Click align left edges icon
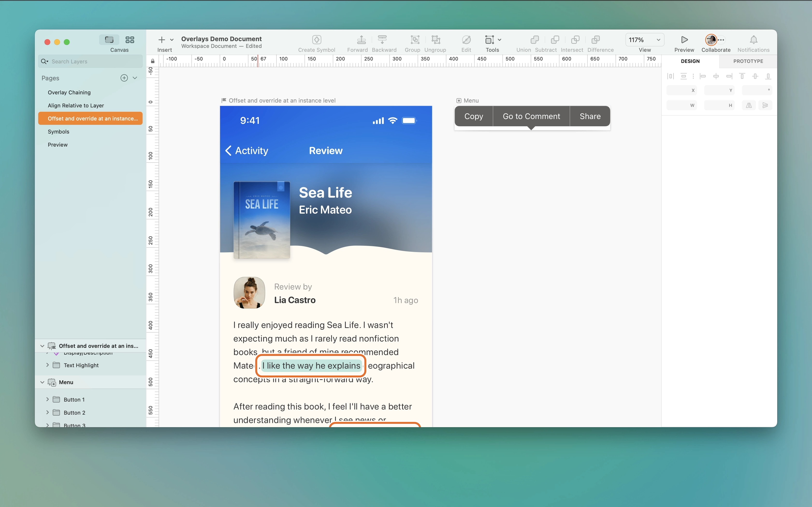This screenshot has height=507, width=812. point(703,76)
